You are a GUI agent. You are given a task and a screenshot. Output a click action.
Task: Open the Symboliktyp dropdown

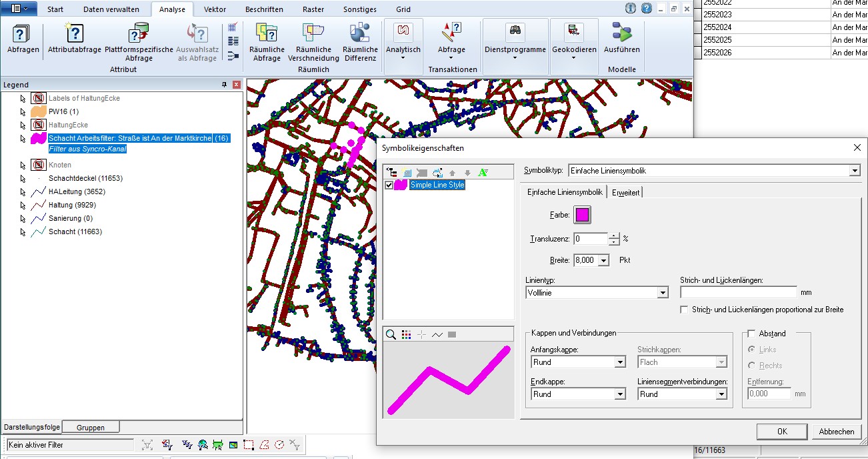tap(853, 170)
